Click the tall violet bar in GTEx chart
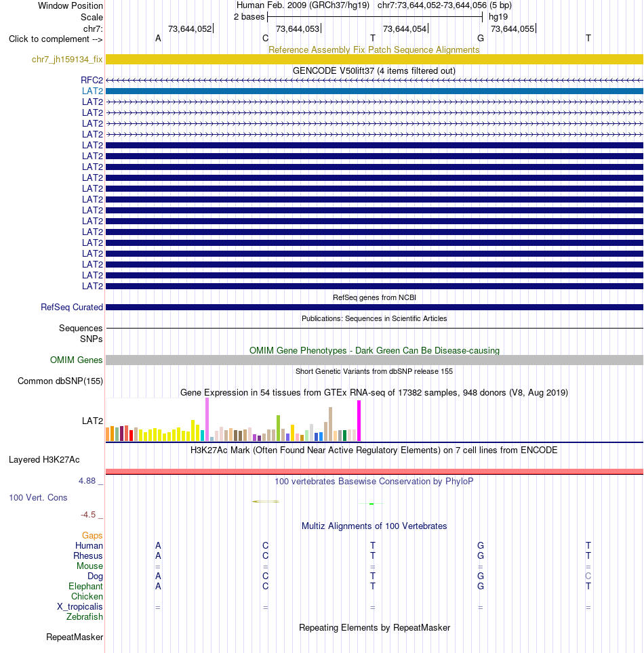Image resolution: width=644 pixels, height=653 pixels. [207, 419]
